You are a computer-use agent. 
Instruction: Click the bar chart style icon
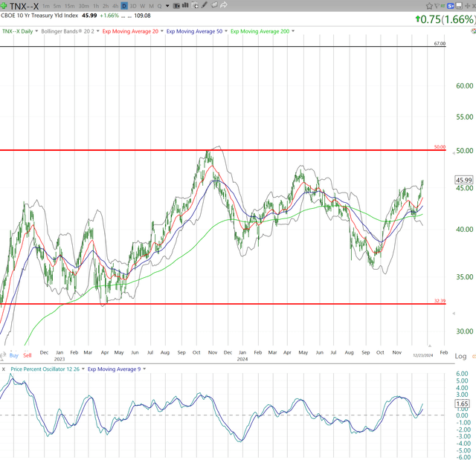tap(185, 5)
